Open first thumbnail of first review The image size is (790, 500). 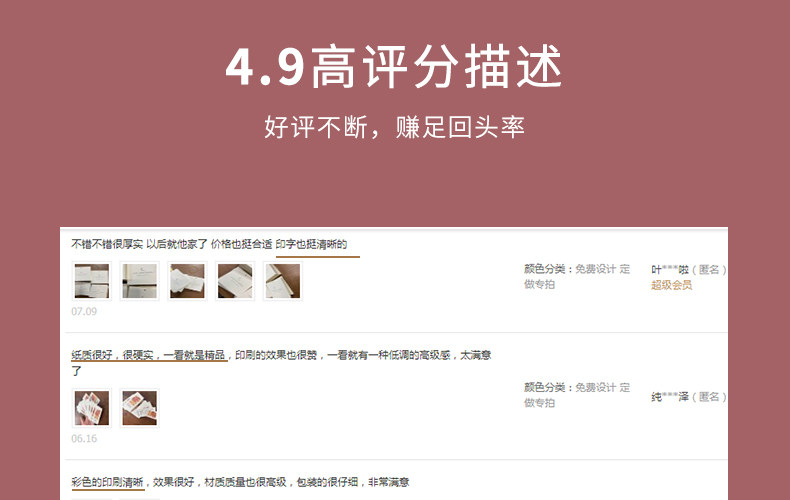[92, 281]
